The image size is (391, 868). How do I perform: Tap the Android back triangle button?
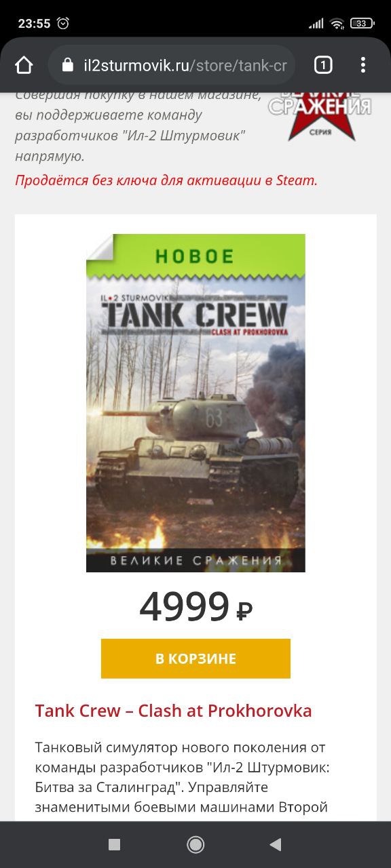[275, 844]
